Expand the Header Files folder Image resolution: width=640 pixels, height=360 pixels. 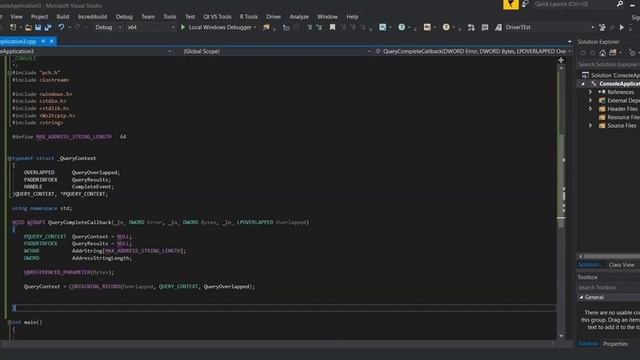(x=590, y=109)
